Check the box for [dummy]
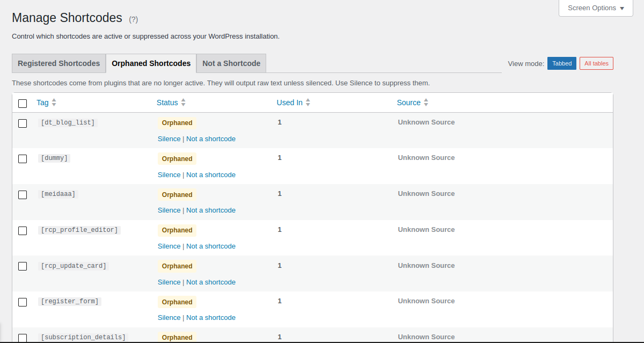The image size is (644, 343). 23,159
